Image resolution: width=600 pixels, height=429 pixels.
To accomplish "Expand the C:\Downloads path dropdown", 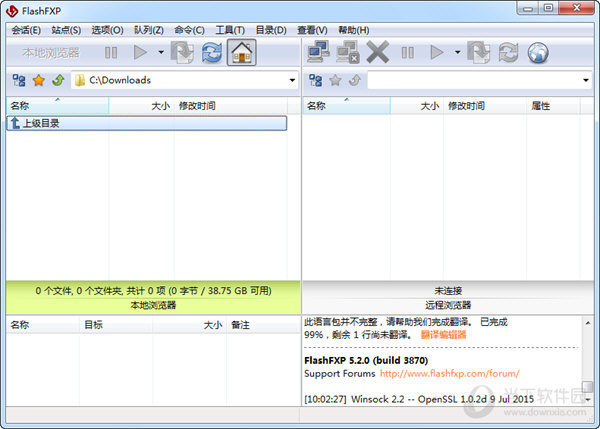I will click(x=292, y=80).
